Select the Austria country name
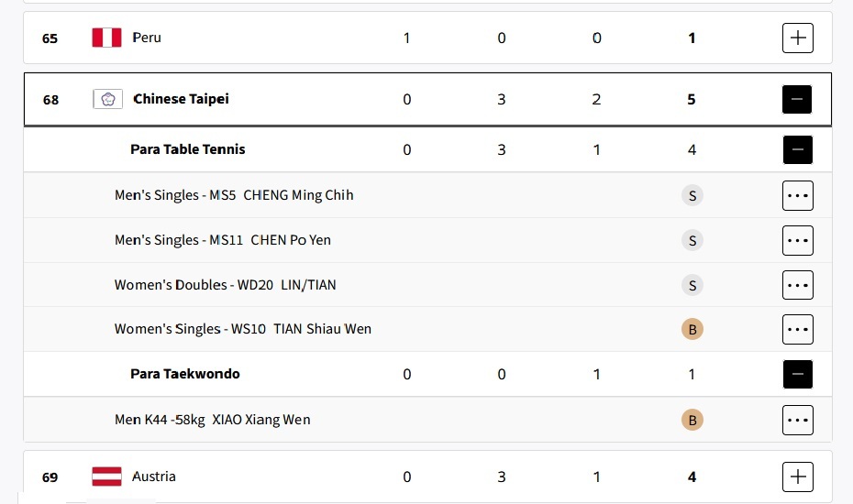Screen dimensions: 853x504 tap(154, 477)
